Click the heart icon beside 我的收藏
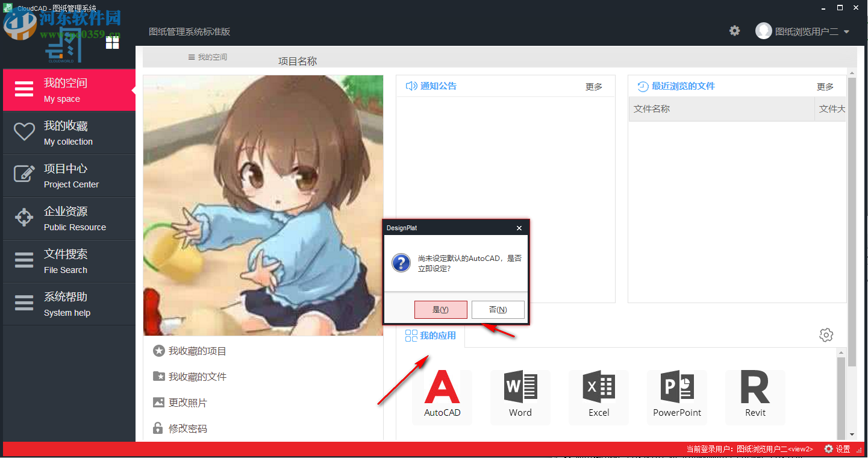The height and width of the screenshot is (458, 868). coord(23,130)
